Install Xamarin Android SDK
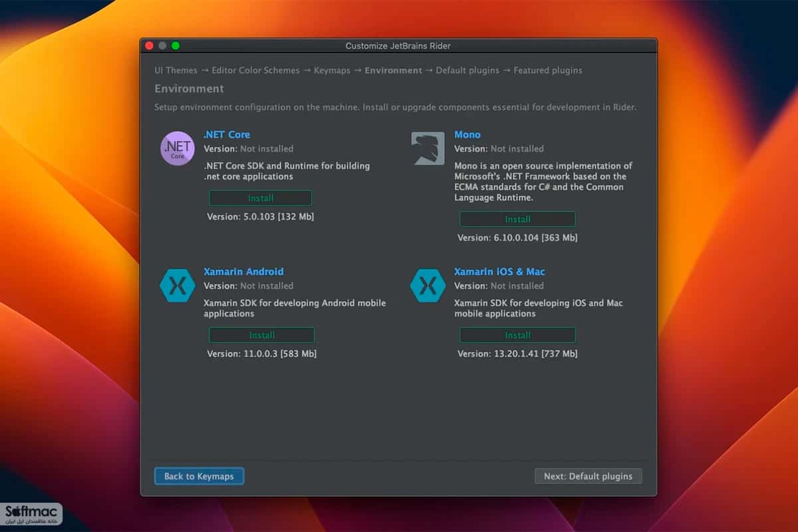 tap(262, 335)
